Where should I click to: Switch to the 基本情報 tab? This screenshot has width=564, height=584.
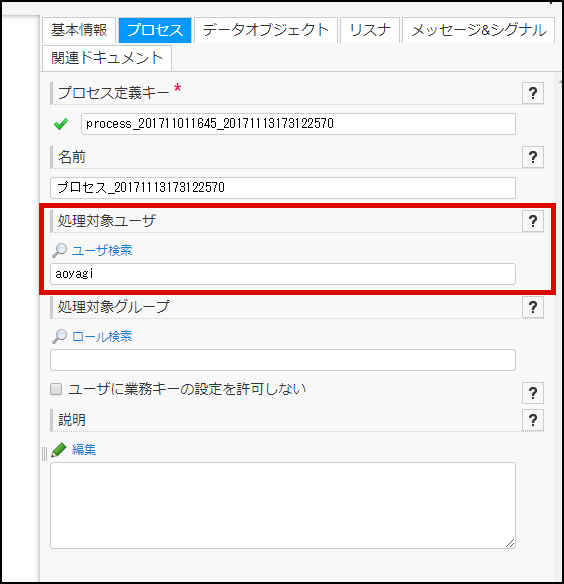tap(79, 30)
